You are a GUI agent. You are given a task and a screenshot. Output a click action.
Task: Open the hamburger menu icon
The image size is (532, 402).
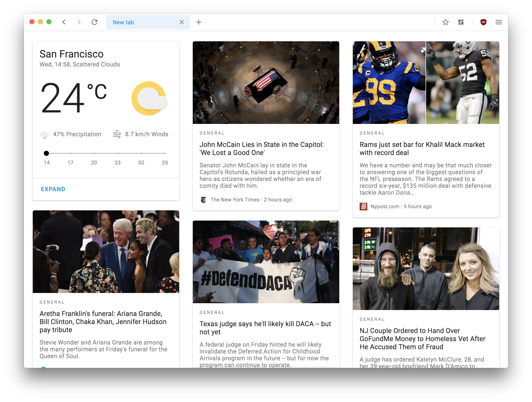499,22
